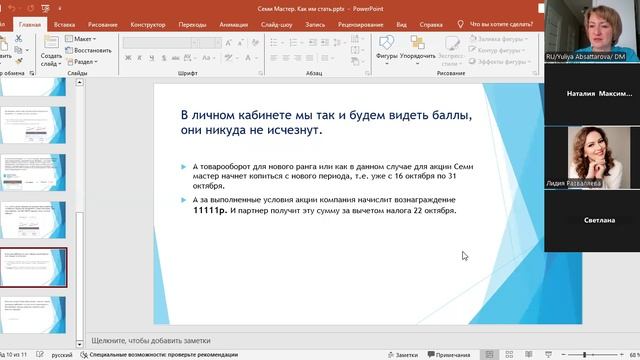The width and height of the screenshot is (640, 360).
Task: Open the Экспресс-стили gallery
Action: pyautogui.click(x=452, y=51)
